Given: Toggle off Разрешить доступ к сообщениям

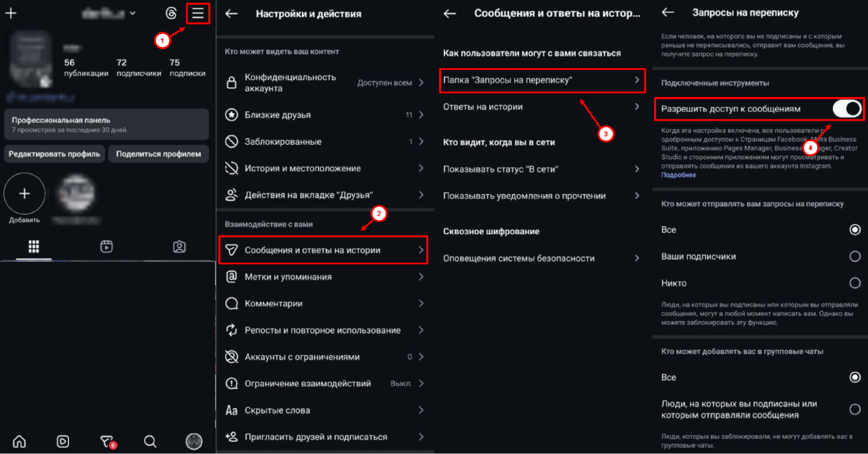Looking at the screenshot, I should point(847,109).
